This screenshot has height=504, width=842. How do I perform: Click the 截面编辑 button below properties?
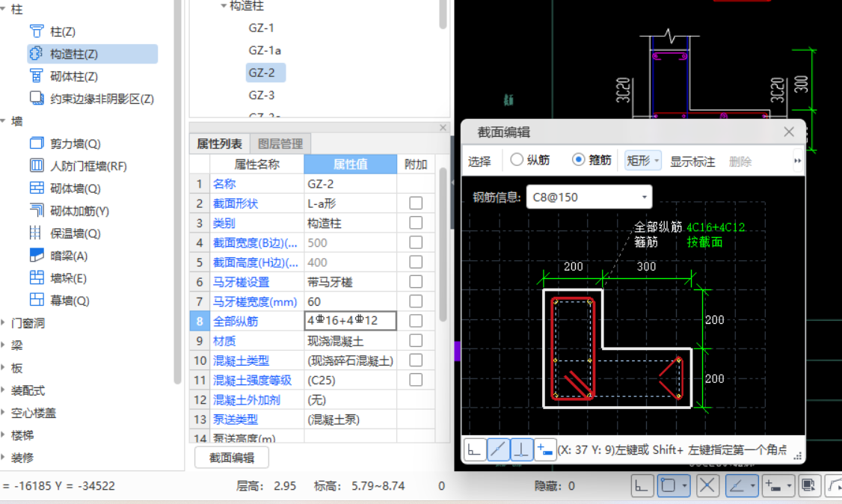tap(232, 458)
